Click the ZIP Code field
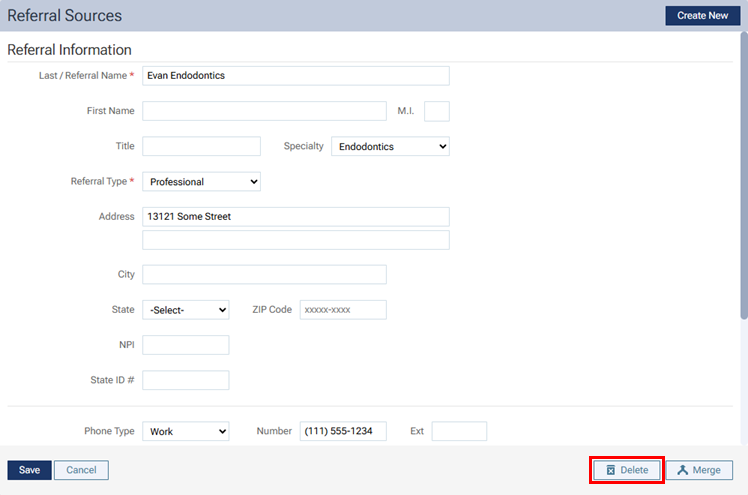Screen dimensions: 748x495 pyautogui.click(x=343, y=310)
